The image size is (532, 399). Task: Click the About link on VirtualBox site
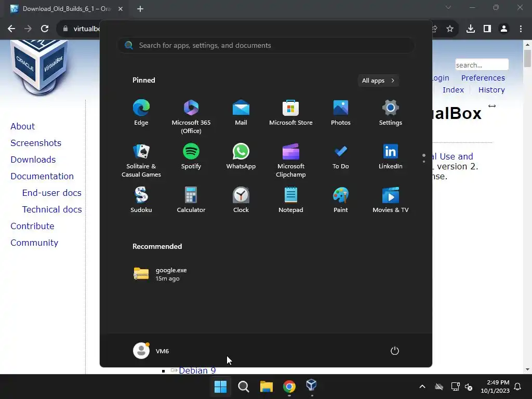(23, 126)
